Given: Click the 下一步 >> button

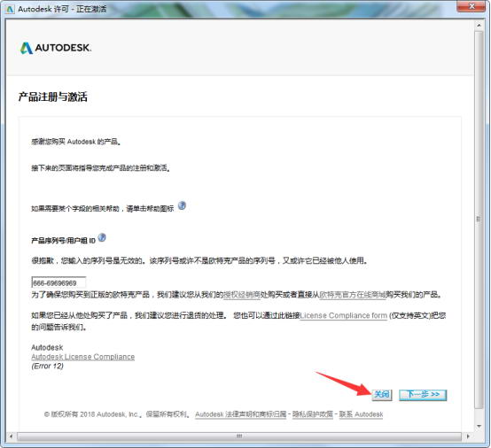Looking at the screenshot, I should pos(423,395).
